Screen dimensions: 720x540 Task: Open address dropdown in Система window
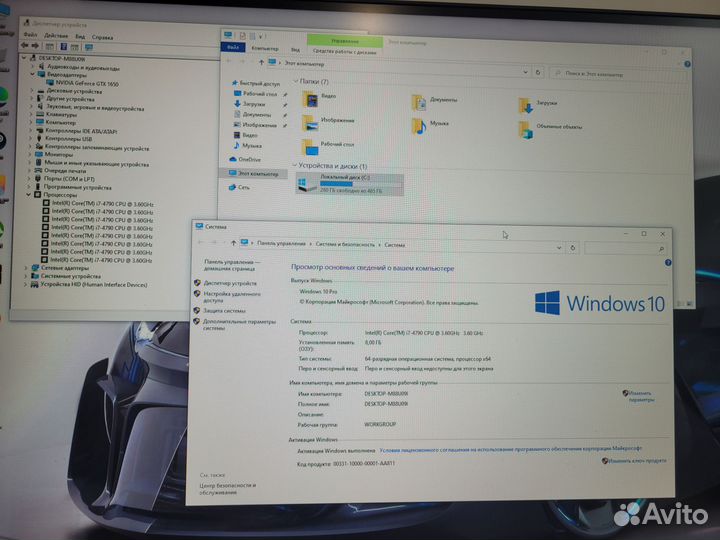[x=559, y=248]
